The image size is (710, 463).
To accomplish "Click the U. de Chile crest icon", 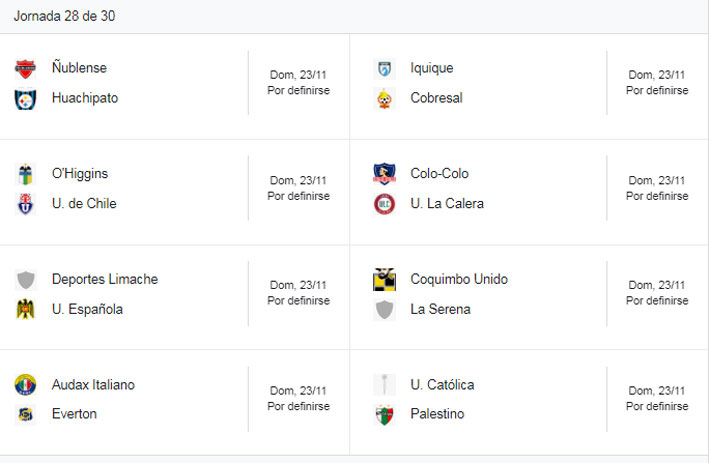I will (x=25, y=204).
